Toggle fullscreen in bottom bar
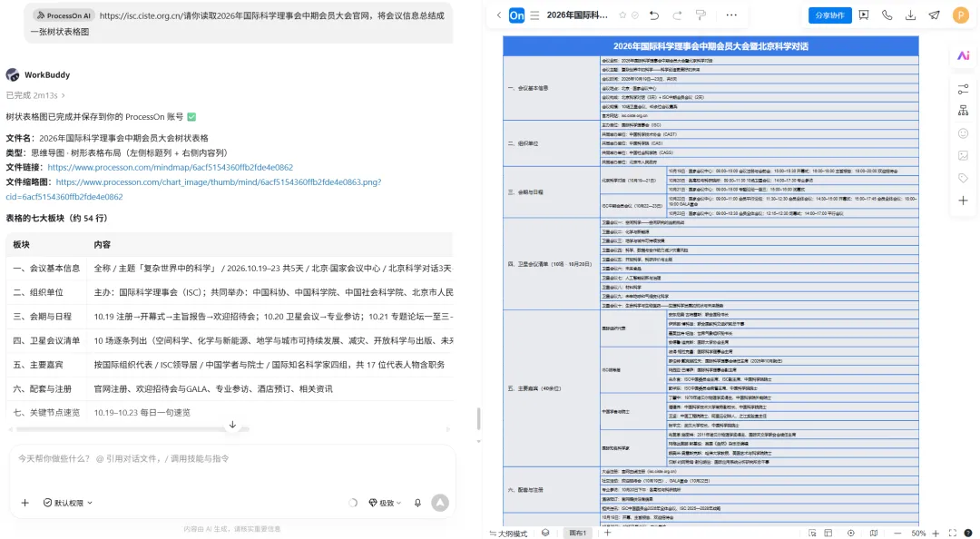Image resolution: width=980 pixels, height=539 pixels. click(x=953, y=534)
